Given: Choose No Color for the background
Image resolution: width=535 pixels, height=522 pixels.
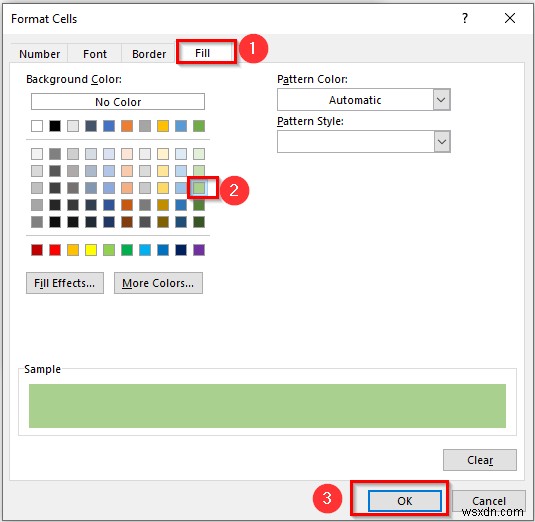Looking at the screenshot, I should coord(118,102).
